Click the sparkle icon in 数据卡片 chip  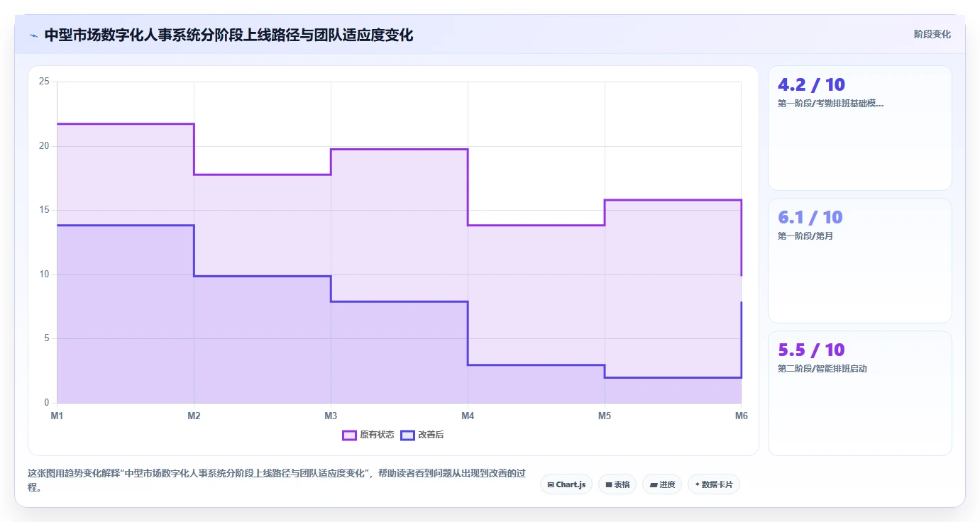click(698, 484)
